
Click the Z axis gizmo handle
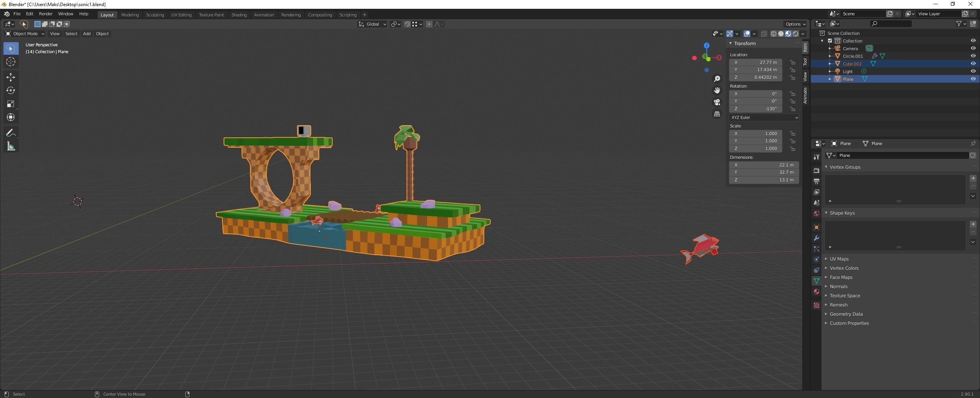pos(707,46)
